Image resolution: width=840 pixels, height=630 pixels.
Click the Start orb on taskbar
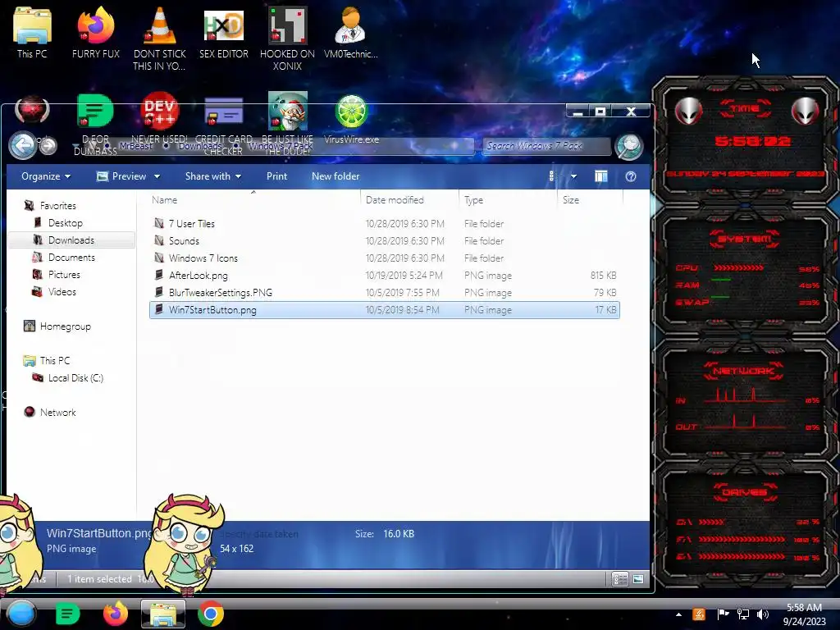(21, 614)
